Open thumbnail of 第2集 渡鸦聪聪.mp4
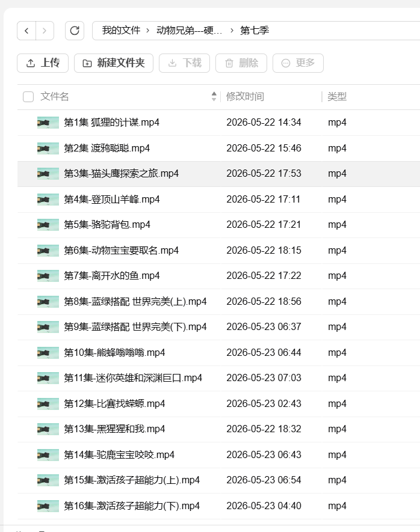 [x=48, y=148]
